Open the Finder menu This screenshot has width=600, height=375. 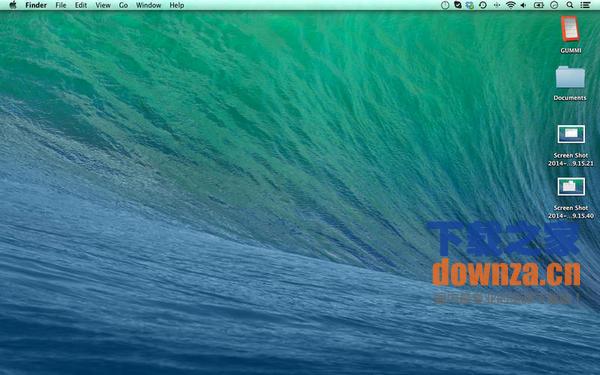coord(36,5)
